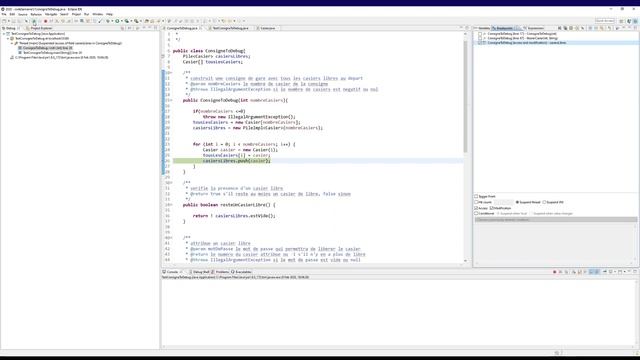Image resolution: width=640 pixels, height=360 pixels.
Task: Maximize the Console view panel
Action: pos(635,271)
